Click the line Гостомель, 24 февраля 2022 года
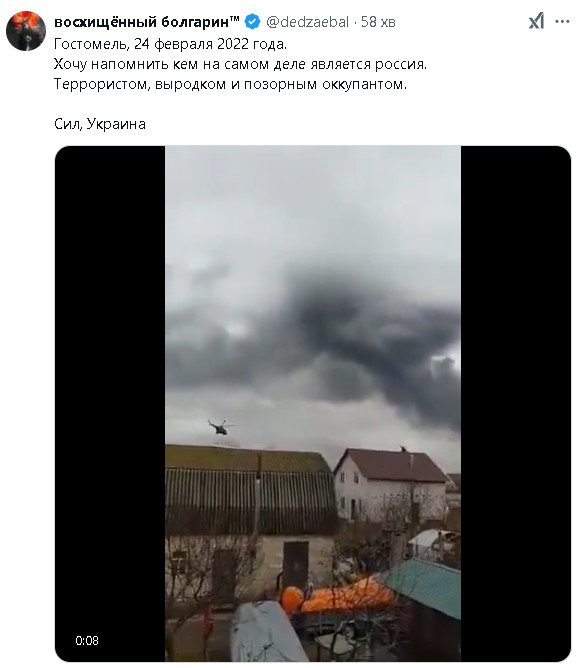The height and width of the screenshot is (668, 582). point(170,44)
